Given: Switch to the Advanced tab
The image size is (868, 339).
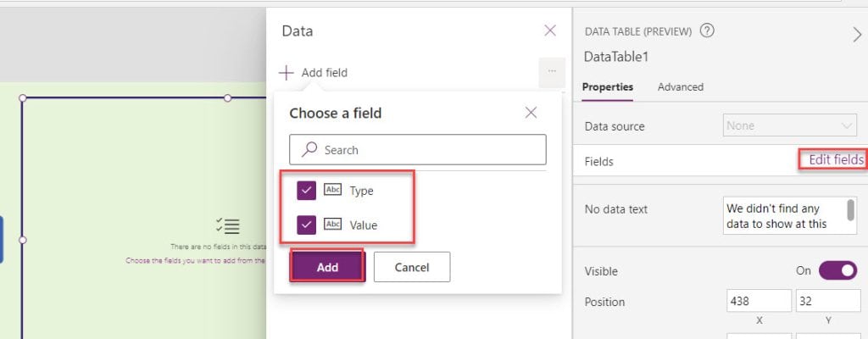Looking at the screenshot, I should tap(681, 87).
